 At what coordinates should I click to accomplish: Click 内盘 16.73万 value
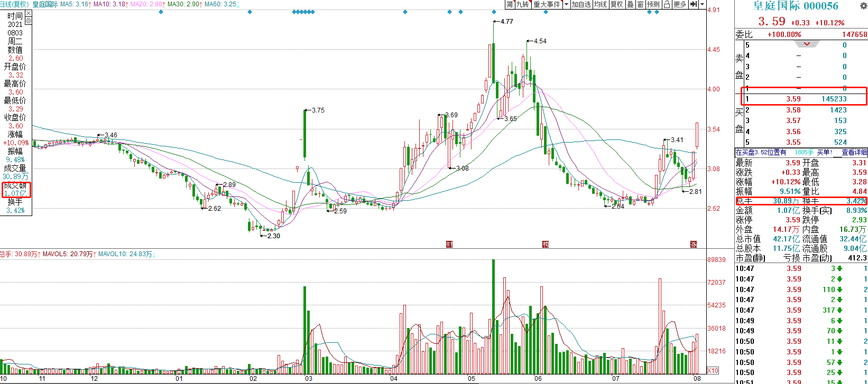pos(853,229)
